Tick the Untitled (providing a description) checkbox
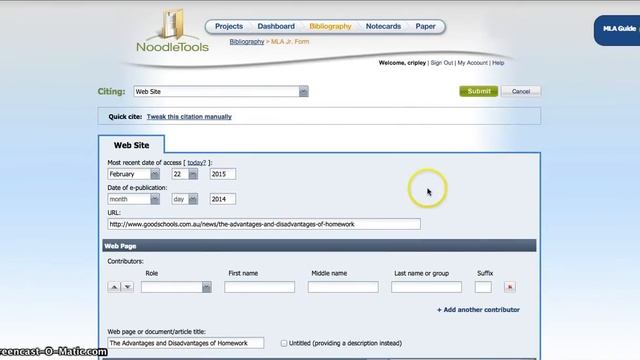Image resolution: width=640 pixels, height=360 pixels. pyautogui.click(x=284, y=343)
